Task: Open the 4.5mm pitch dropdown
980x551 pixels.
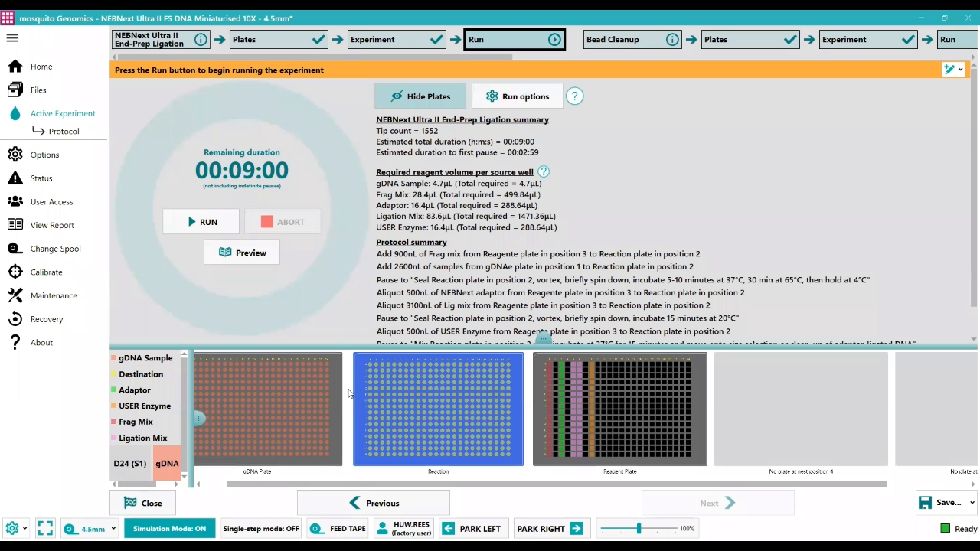Action: (x=90, y=528)
